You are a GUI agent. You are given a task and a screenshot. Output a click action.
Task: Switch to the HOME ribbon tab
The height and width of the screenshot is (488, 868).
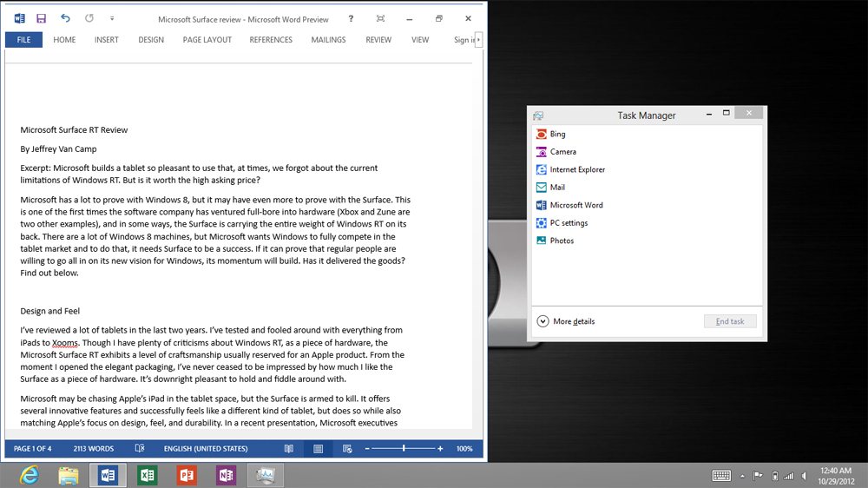tap(64, 40)
